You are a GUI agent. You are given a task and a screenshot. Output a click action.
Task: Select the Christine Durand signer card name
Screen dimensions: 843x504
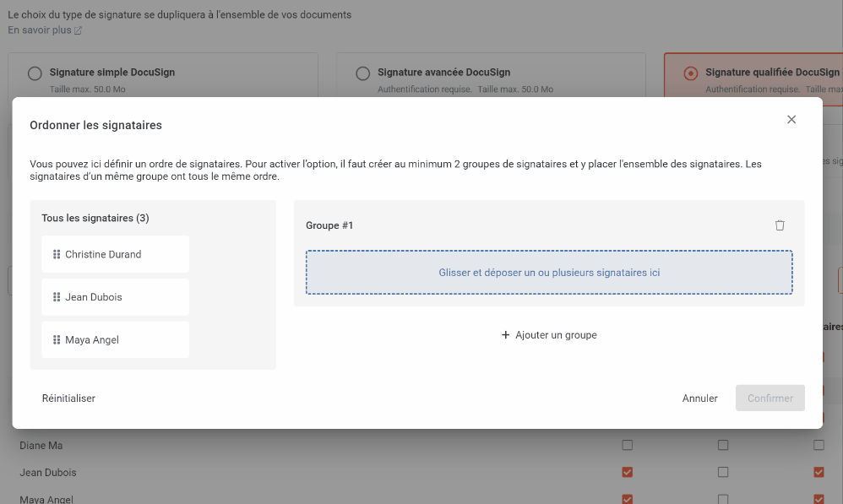coord(103,254)
